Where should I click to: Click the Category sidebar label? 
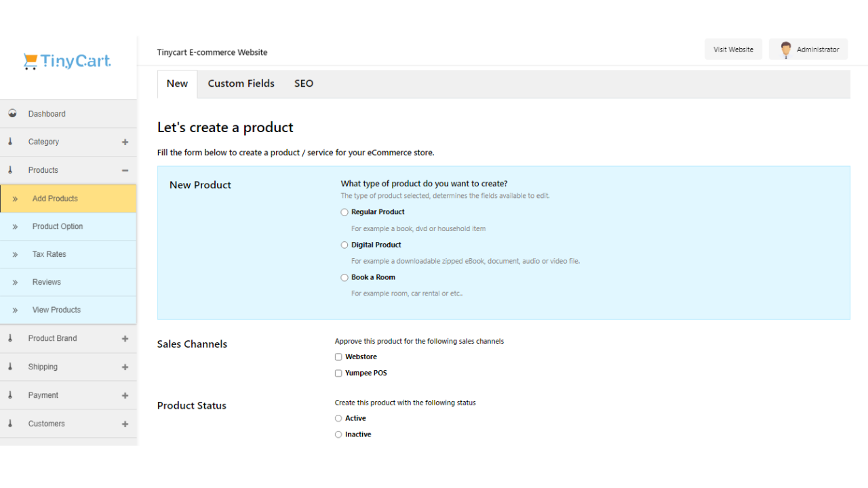[43, 142]
